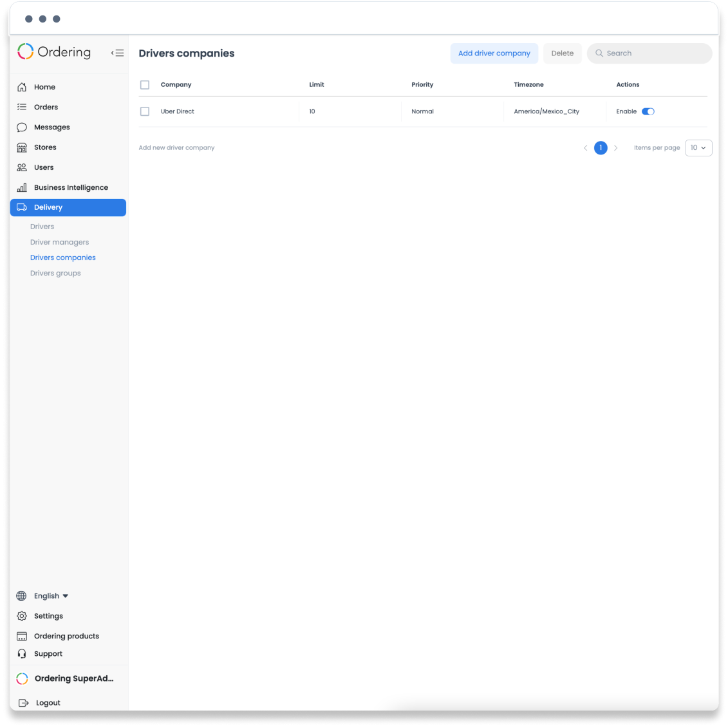Viewport: 728px width, 726px height.
Task: Open Business Intelligence menu item
Action: [x=68, y=187]
